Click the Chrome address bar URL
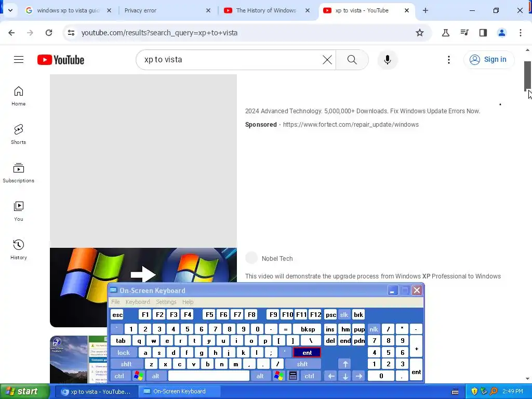 159,33
